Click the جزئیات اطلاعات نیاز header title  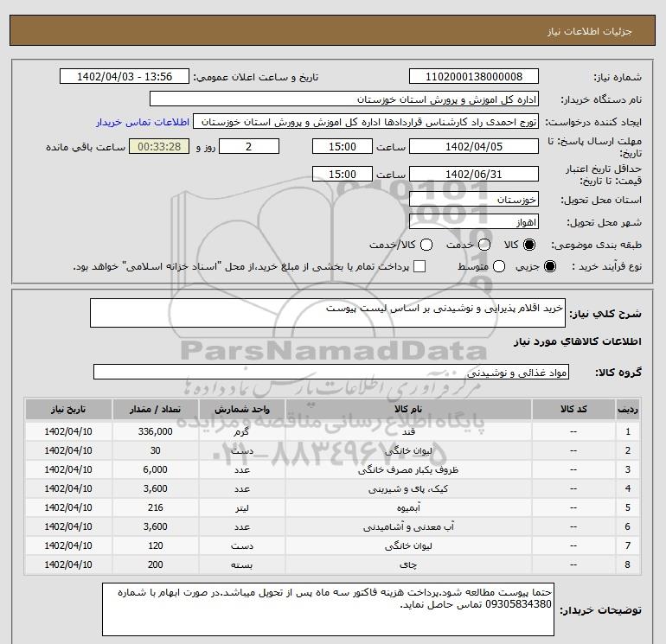pyautogui.click(x=590, y=31)
